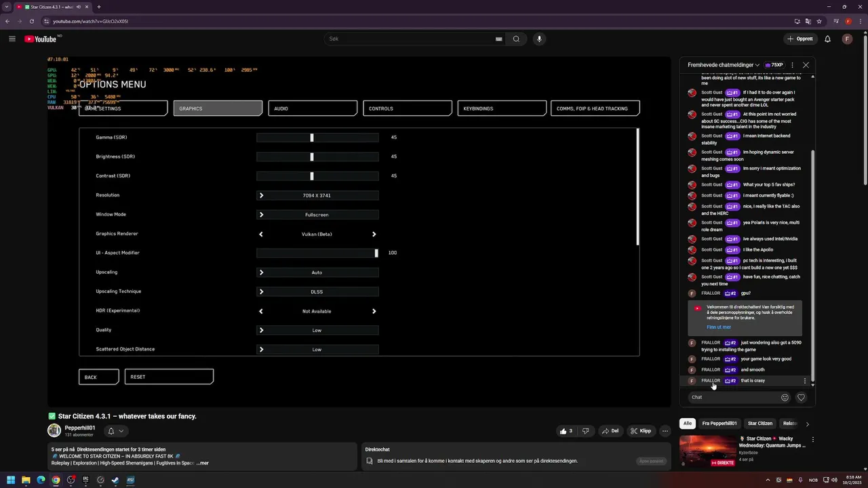The image size is (868, 488).
Task: Click next HDR (Experimental) option arrow
Action: [374, 311]
